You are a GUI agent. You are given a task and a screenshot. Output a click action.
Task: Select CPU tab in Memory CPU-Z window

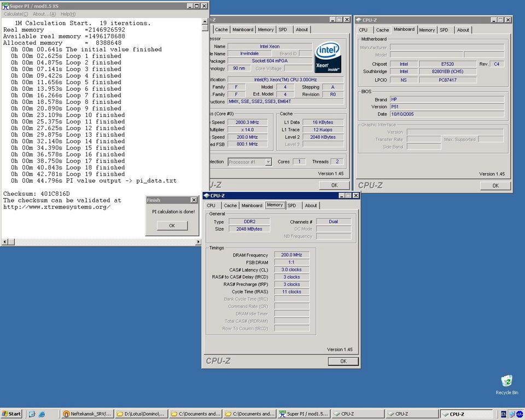pyautogui.click(x=211, y=205)
